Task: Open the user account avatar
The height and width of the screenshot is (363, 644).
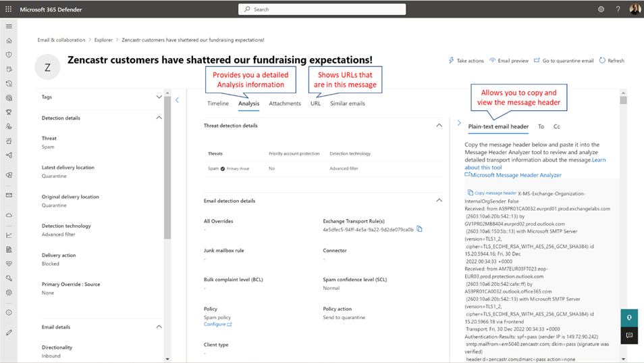Action: click(635, 9)
